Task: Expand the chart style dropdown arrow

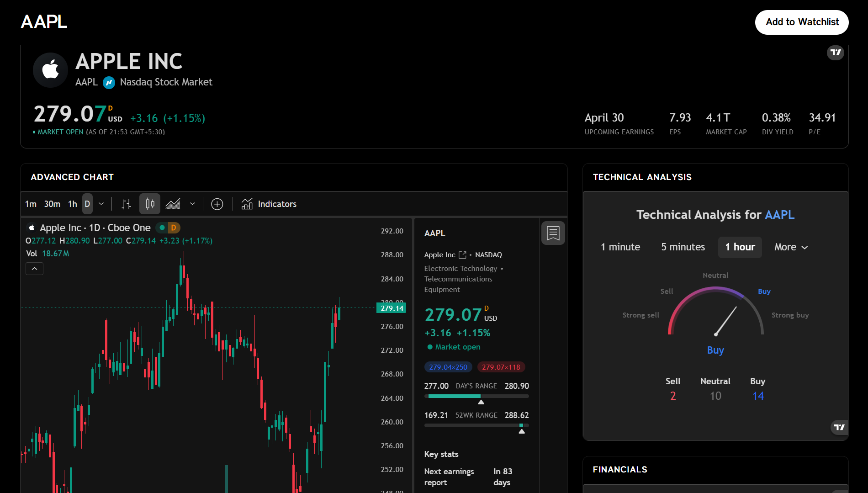Action: [192, 204]
